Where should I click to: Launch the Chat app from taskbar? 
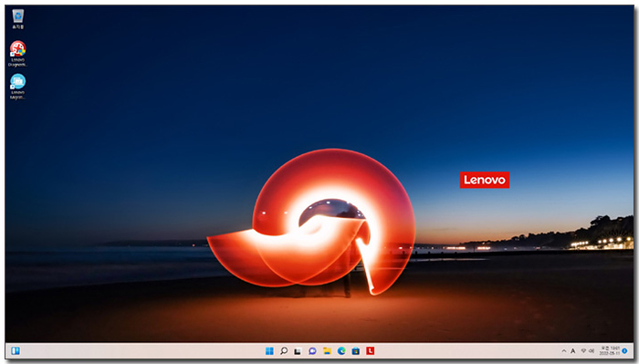[x=312, y=351]
